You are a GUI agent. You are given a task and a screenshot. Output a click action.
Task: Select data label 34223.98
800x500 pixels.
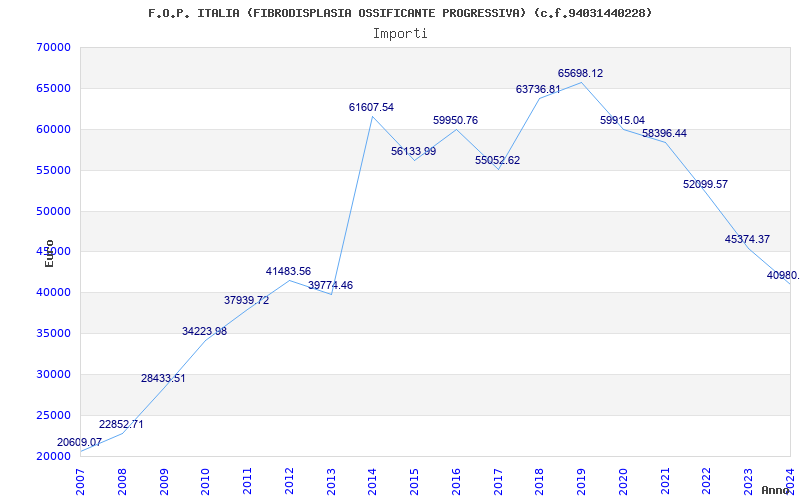click(x=205, y=331)
